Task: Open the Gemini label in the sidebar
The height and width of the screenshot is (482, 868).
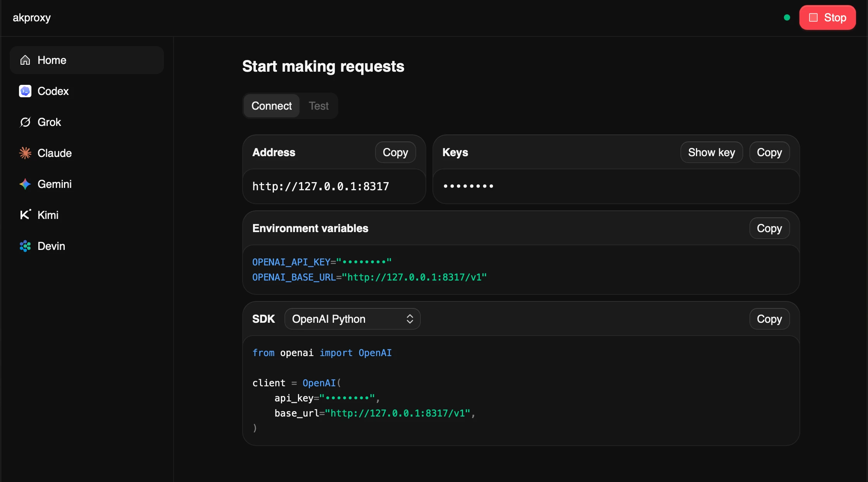Action: [x=55, y=184]
